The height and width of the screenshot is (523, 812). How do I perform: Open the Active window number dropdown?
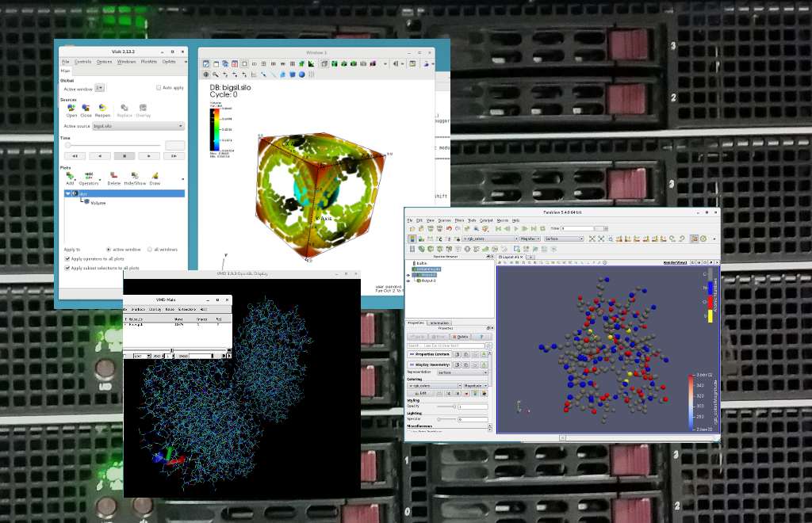(x=100, y=88)
